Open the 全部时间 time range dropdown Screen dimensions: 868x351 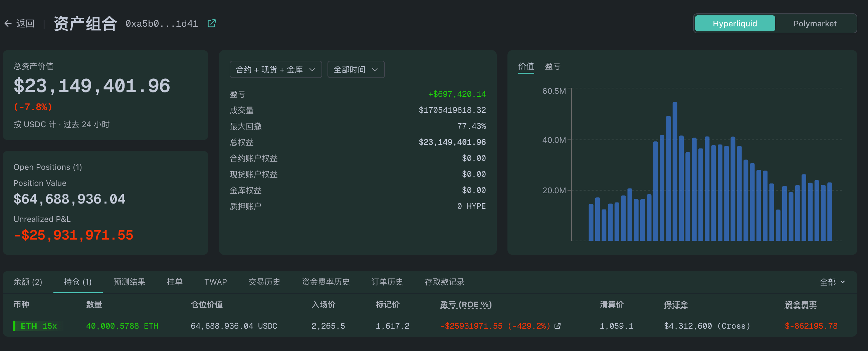coord(356,69)
